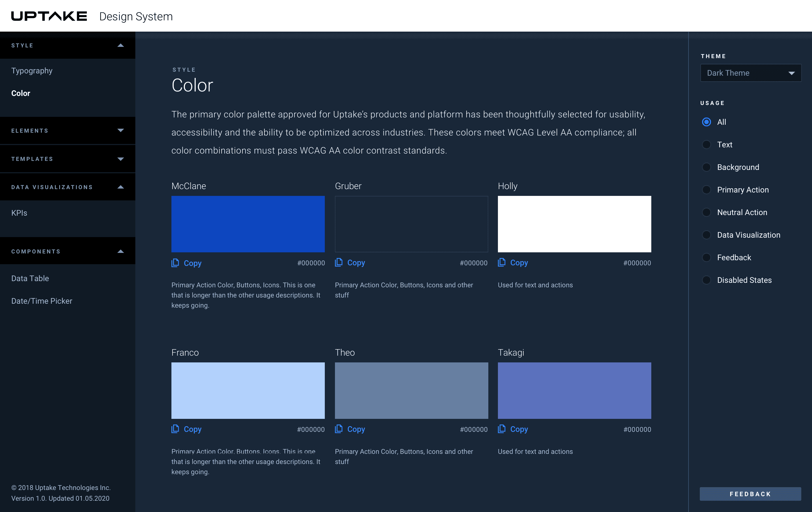
Task: Click the copy icon under Theo swatch
Action: pyautogui.click(x=339, y=429)
